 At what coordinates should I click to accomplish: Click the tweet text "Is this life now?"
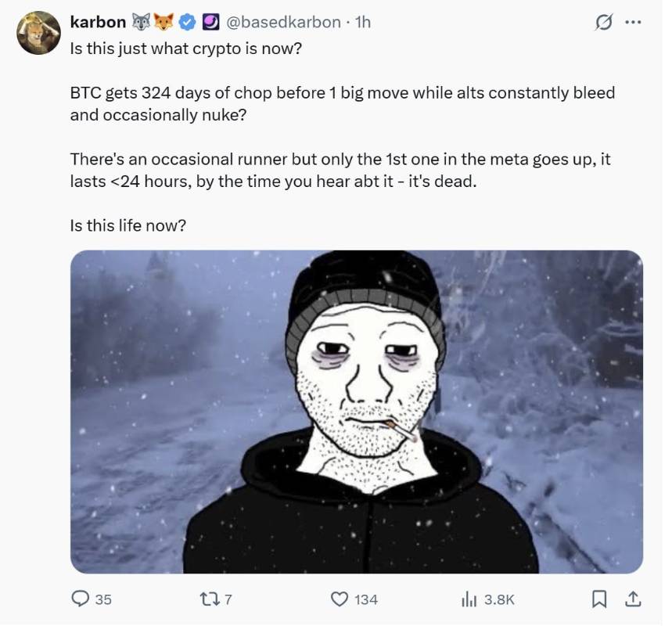[x=128, y=225]
